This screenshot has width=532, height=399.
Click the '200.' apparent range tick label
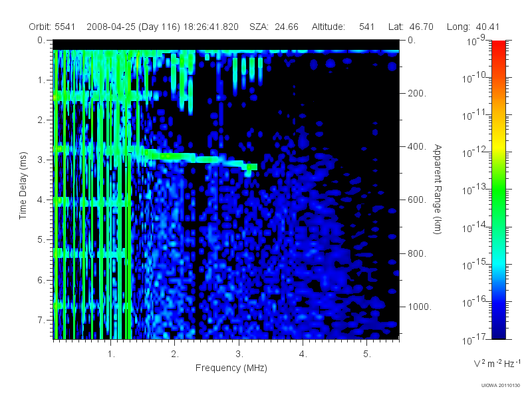coord(417,93)
